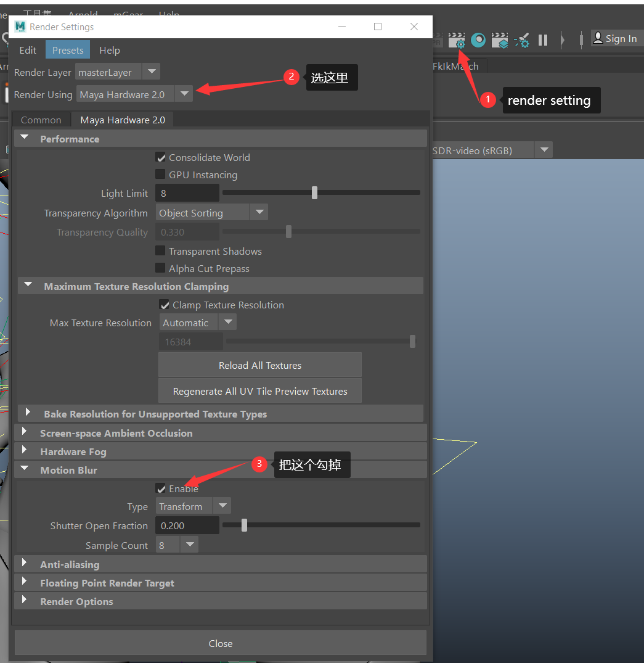Uncheck Motion Blur Enable checkbox
This screenshot has width=644, height=663.
(161, 488)
